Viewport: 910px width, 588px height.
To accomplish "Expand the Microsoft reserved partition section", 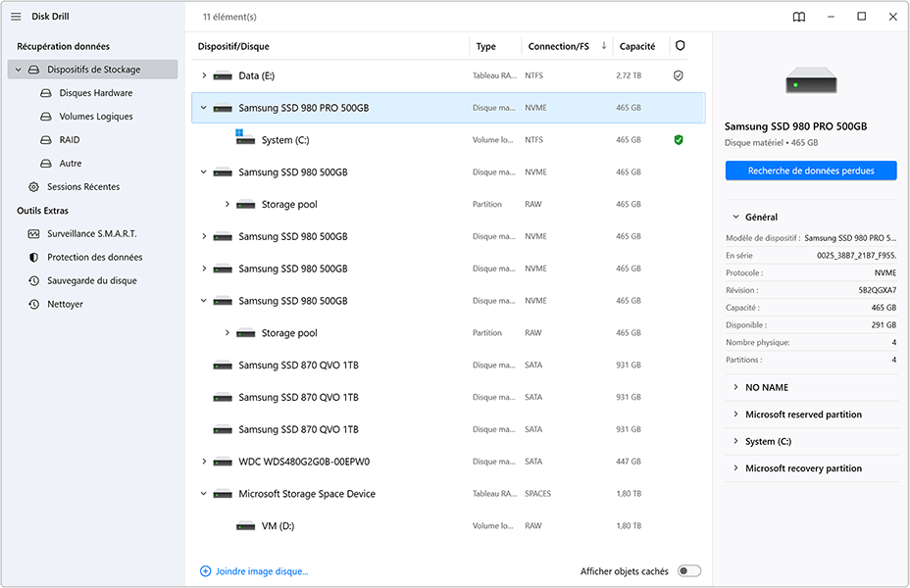I will (735, 414).
